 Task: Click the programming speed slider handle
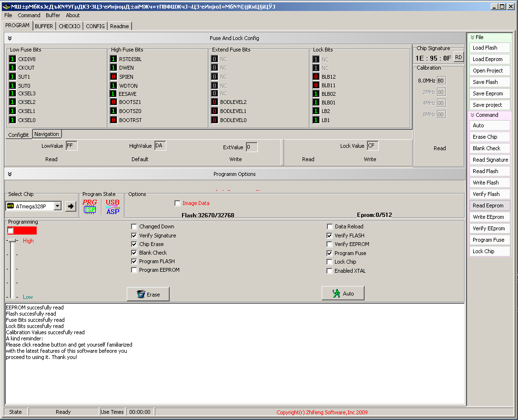12,241
